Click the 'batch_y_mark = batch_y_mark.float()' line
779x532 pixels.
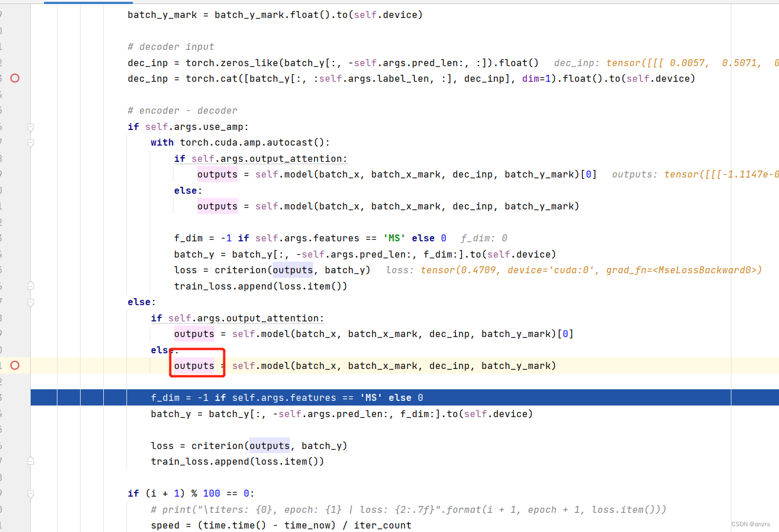pyautogui.click(x=275, y=15)
